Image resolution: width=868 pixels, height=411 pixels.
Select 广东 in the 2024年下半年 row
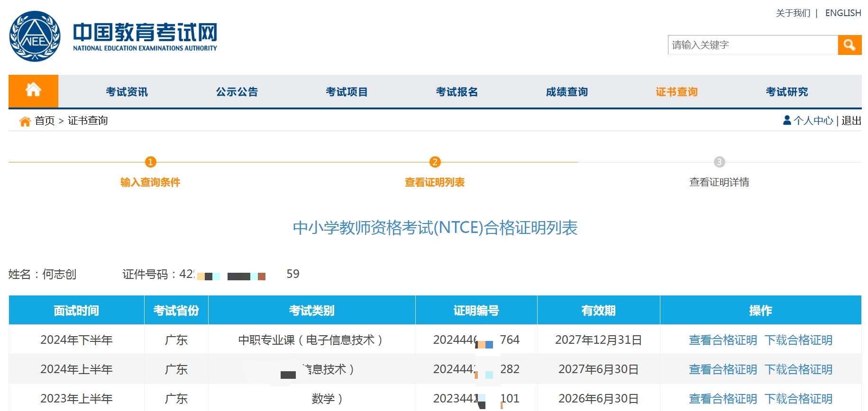click(x=176, y=340)
